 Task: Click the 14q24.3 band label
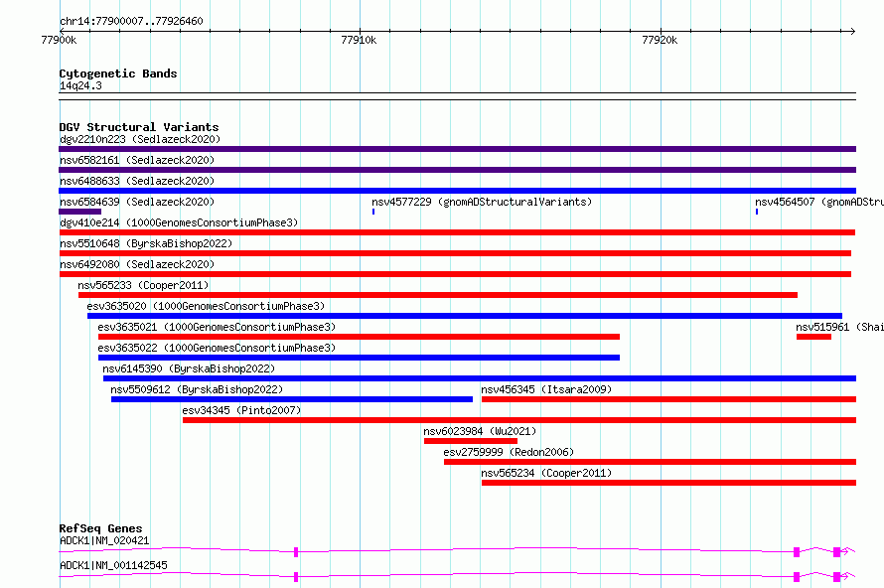pos(80,85)
